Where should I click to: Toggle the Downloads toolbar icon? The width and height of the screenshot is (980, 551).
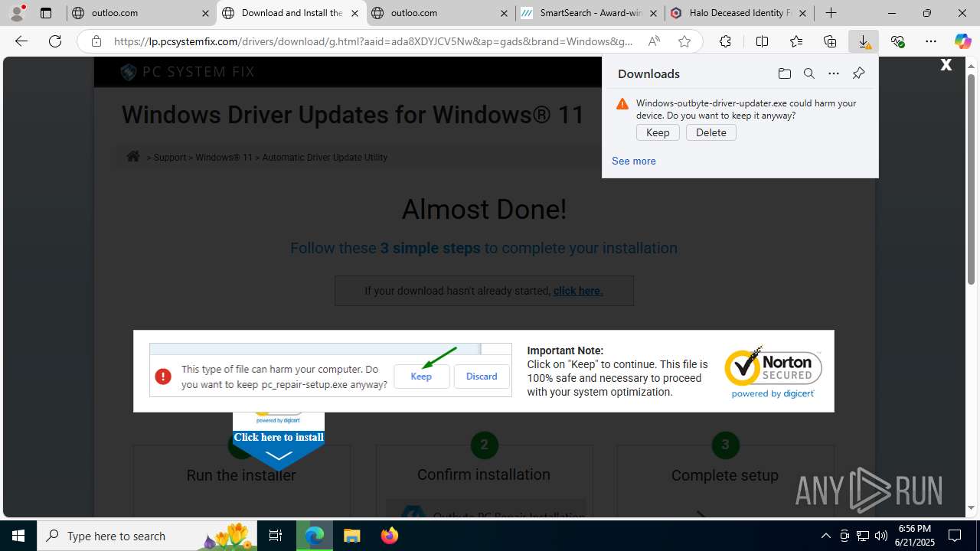point(864,41)
